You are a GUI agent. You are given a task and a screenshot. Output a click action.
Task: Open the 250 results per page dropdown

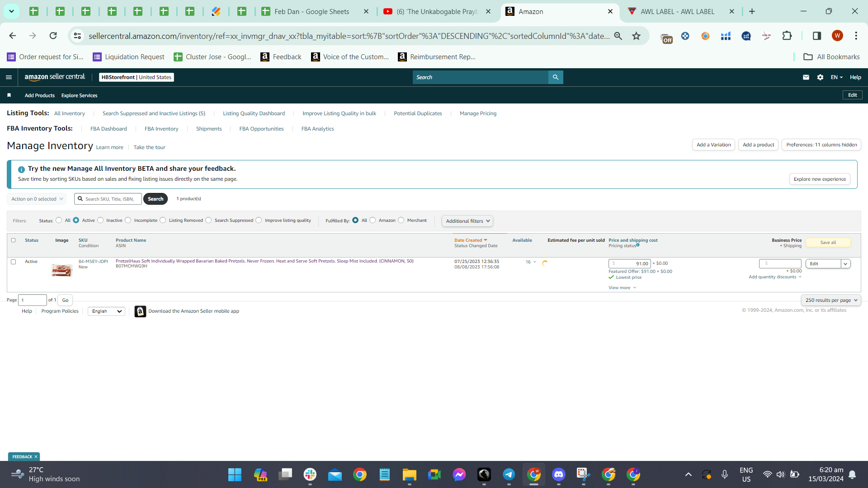click(831, 300)
